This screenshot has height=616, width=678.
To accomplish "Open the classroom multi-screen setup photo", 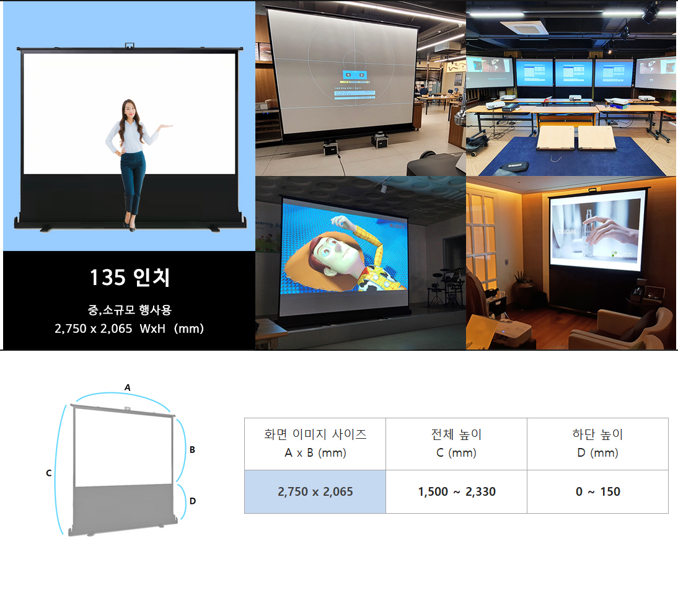I will pos(571,88).
